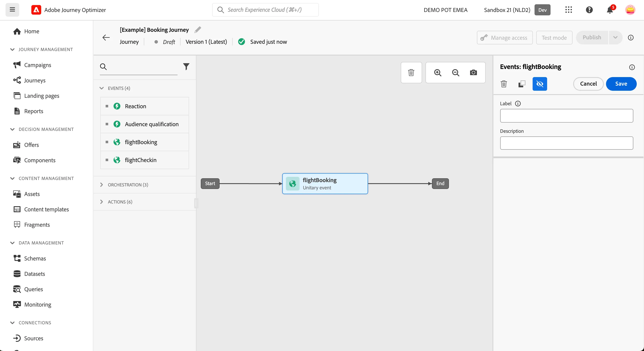Collapse the EVENTS (4) section
The width and height of the screenshot is (644, 351).
click(102, 88)
